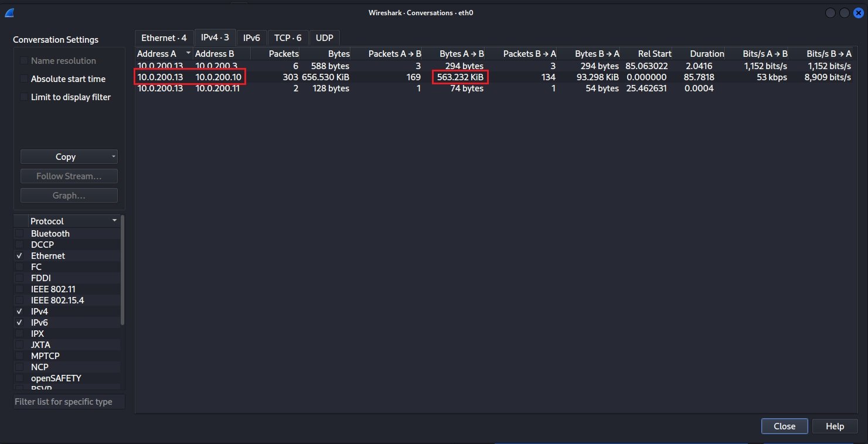Screen dimensions: 868x444
Task: Open the Help button
Action: tap(835, 426)
